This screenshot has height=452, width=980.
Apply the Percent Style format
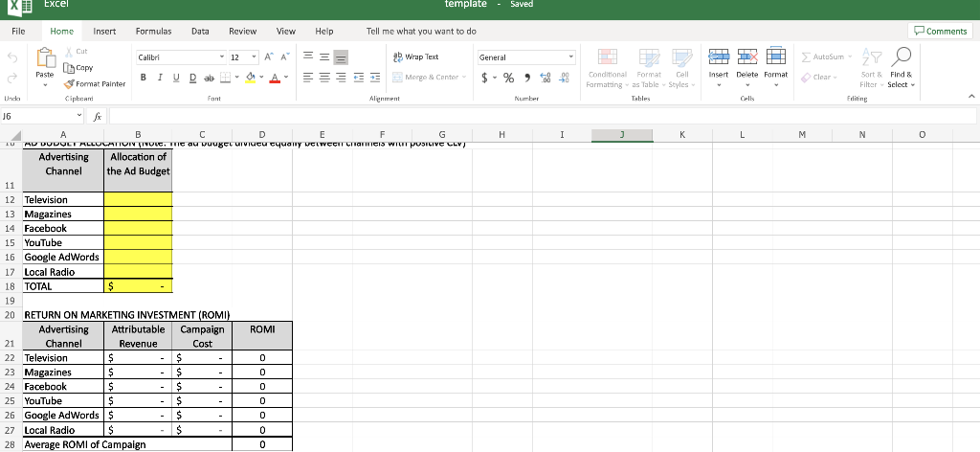509,78
